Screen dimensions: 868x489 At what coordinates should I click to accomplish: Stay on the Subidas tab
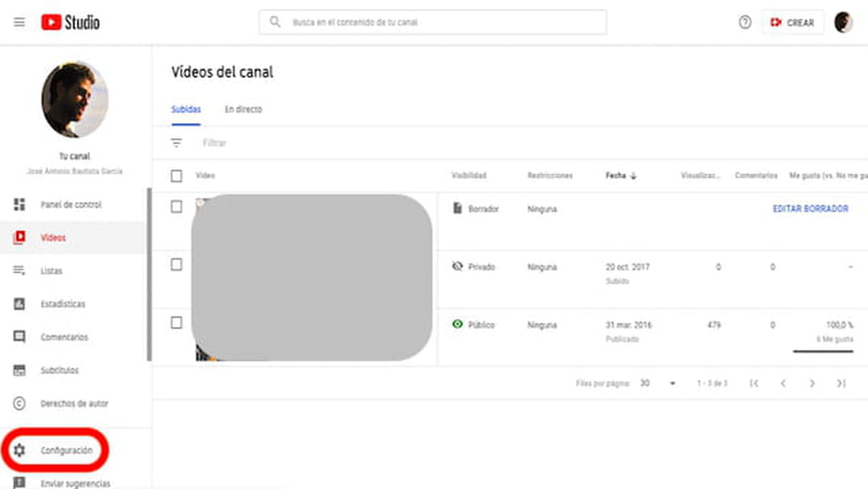click(186, 109)
